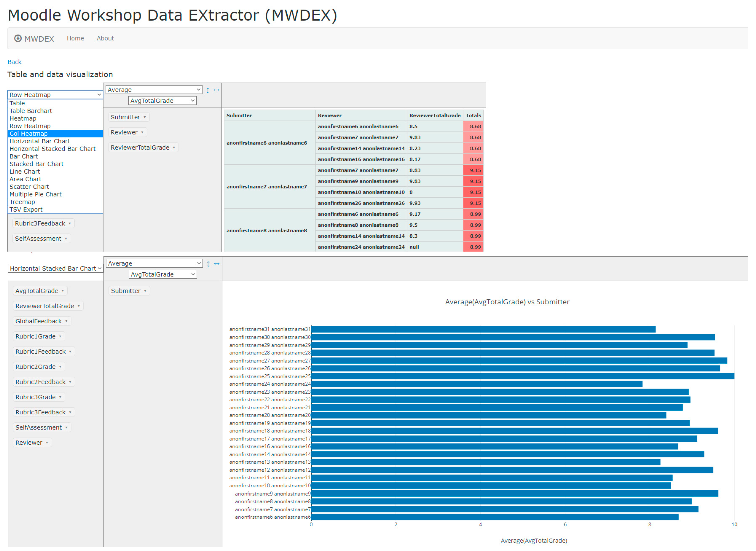Go to the Home navigation link
Screen dimensions: 756x551
pyautogui.click(x=76, y=39)
